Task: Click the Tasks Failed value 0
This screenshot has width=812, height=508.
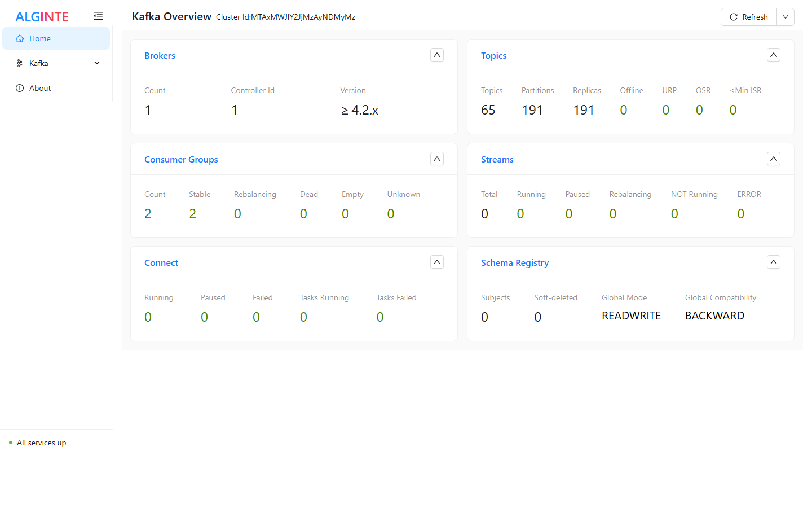Action: tap(380, 317)
